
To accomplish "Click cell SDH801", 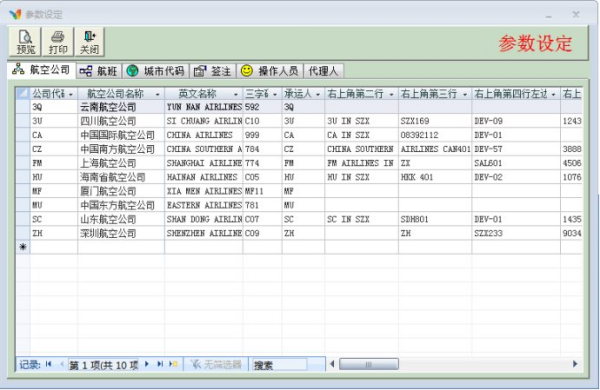I will (435, 219).
